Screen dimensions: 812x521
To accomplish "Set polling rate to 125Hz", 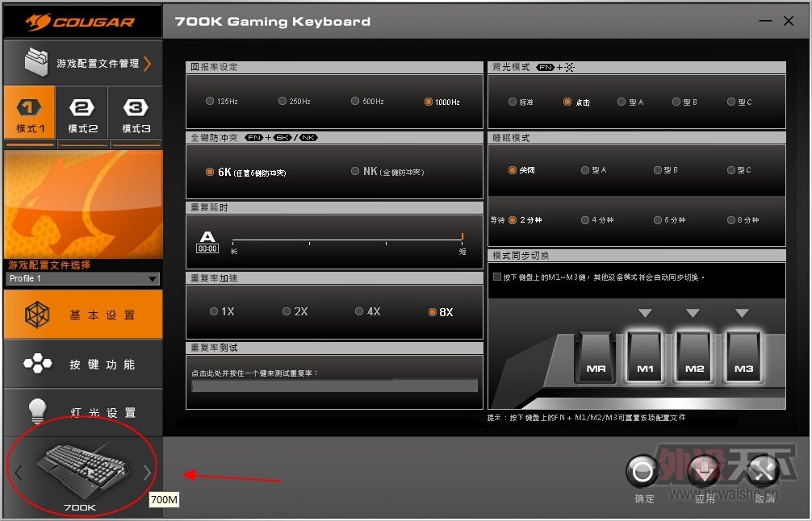I will click(222, 102).
